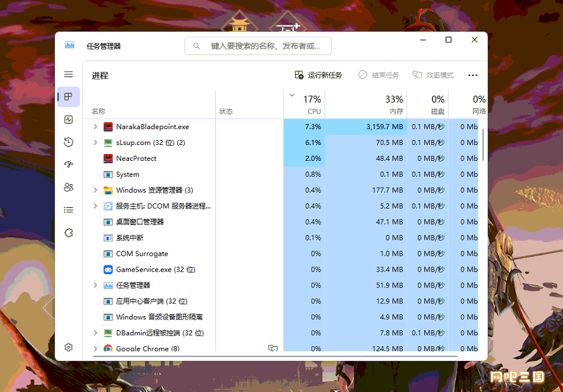Click the NeacProtect process icon
Screen dimensions: 563x392
[x=108, y=158]
